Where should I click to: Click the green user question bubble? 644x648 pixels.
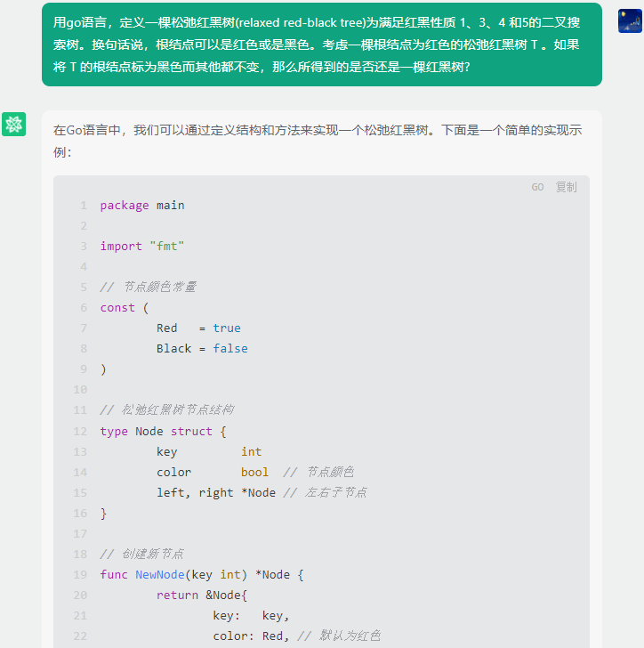coord(322,45)
